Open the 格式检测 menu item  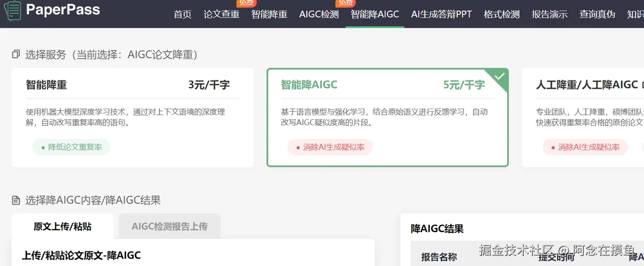coord(502,14)
